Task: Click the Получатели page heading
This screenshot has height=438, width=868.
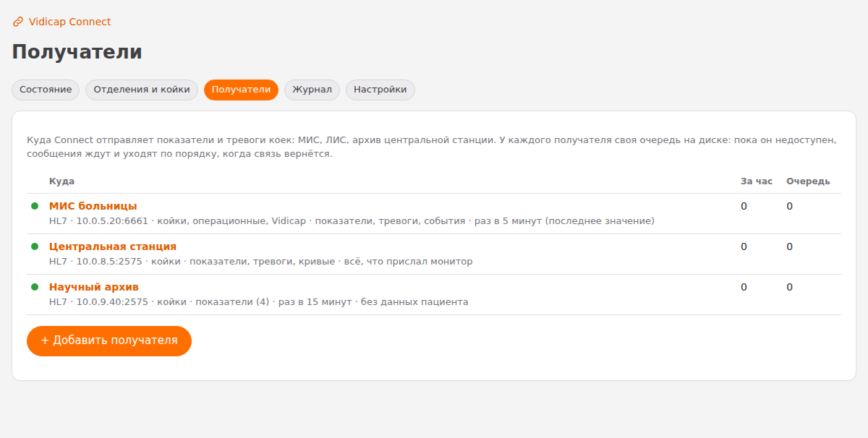Action: (x=77, y=52)
